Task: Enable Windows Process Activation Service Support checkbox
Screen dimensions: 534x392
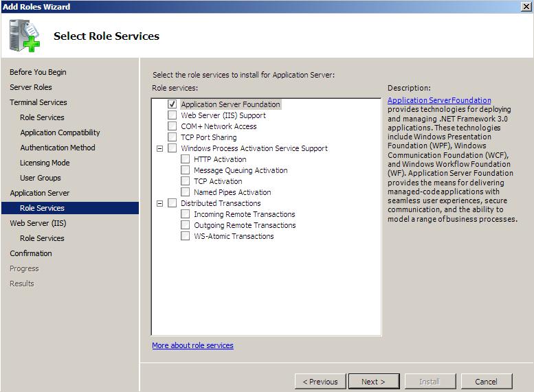Action: (x=173, y=148)
